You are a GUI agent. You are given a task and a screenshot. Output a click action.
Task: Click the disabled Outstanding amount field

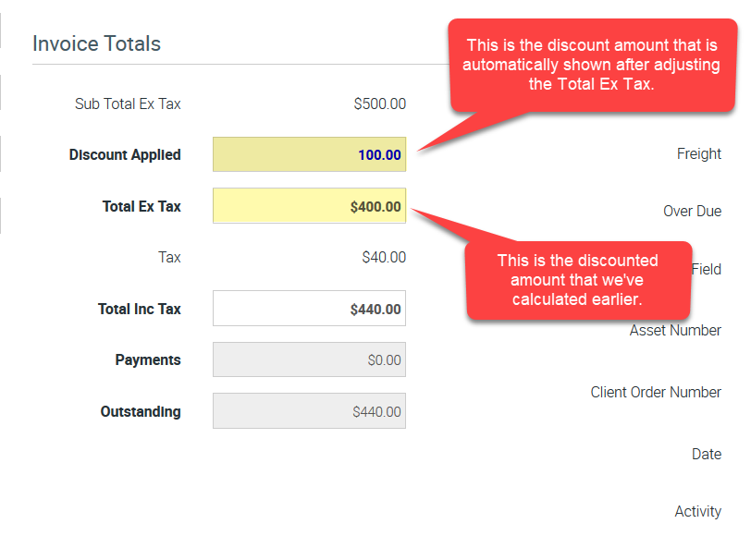[x=309, y=411]
